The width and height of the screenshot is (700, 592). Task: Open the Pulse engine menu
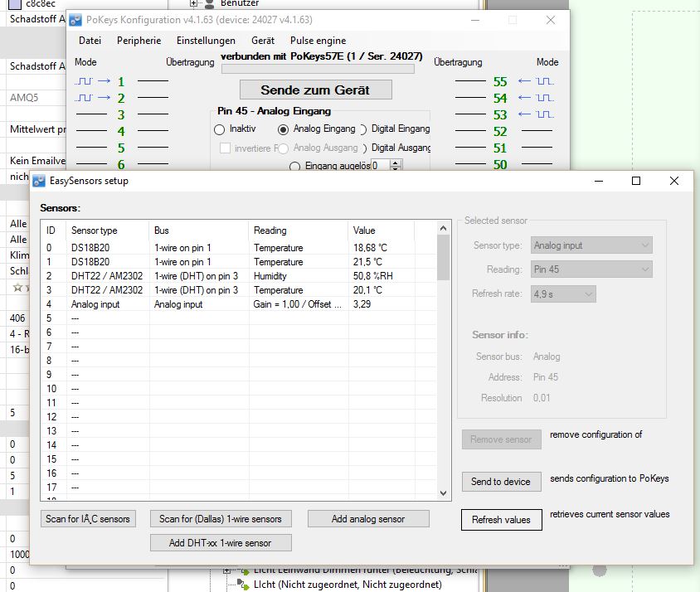coord(318,40)
